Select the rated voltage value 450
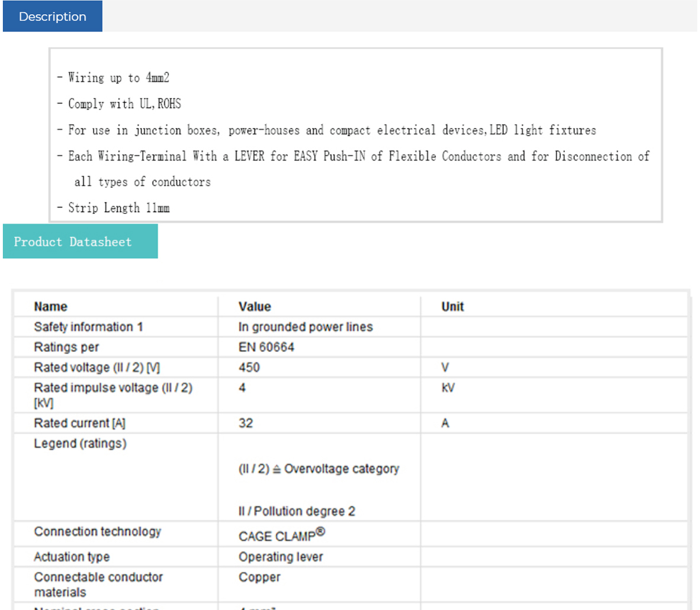 pos(249,367)
